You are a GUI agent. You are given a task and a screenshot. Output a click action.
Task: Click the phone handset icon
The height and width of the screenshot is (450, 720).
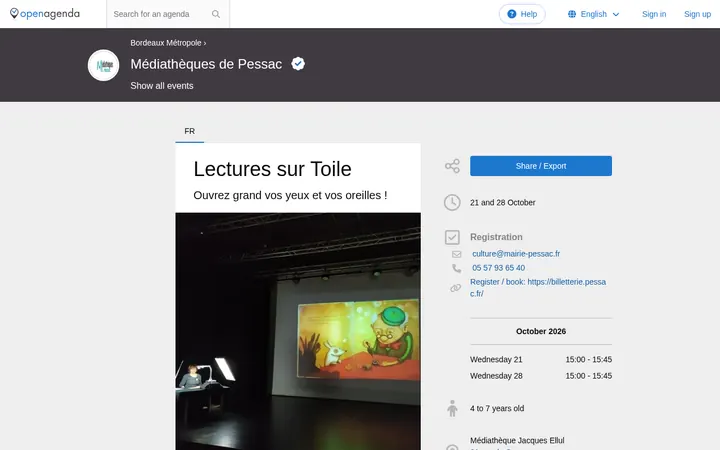click(456, 268)
